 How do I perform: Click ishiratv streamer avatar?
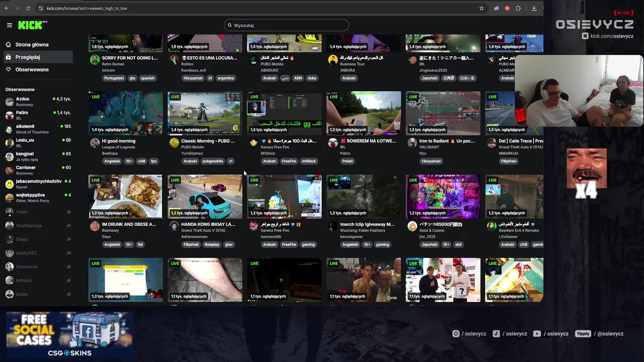(x=95, y=60)
